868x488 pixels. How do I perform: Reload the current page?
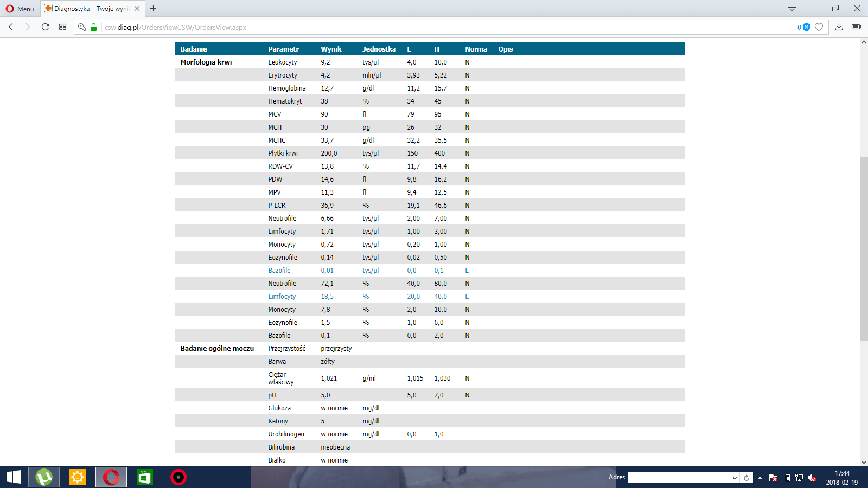click(45, 27)
